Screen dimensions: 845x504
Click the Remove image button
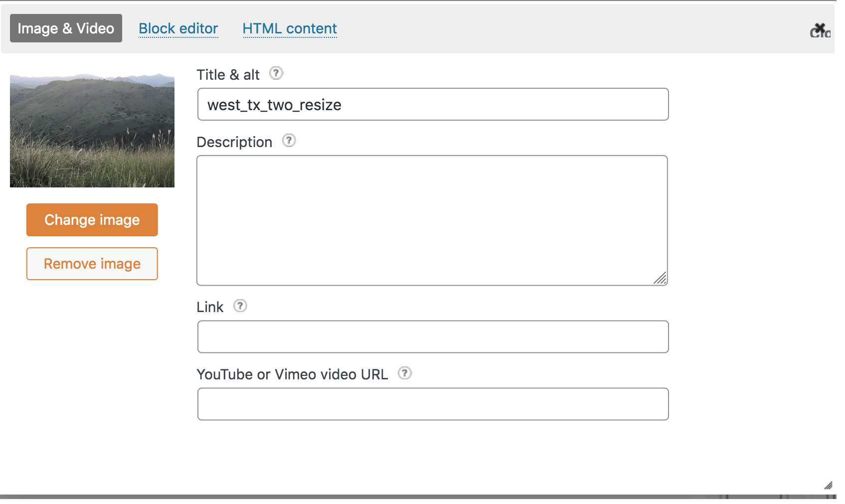click(92, 264)
